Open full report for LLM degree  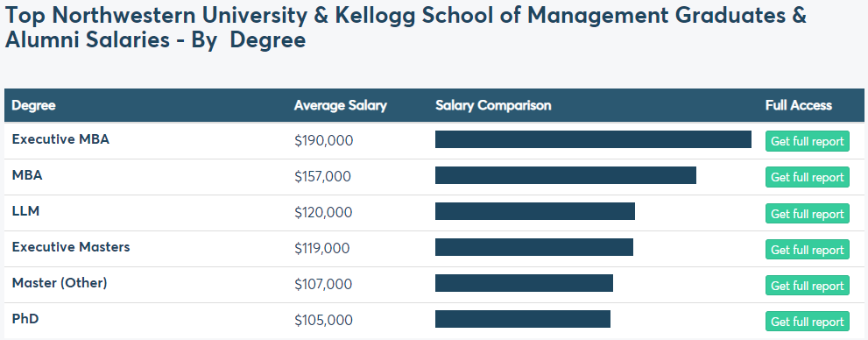(807, 214)
